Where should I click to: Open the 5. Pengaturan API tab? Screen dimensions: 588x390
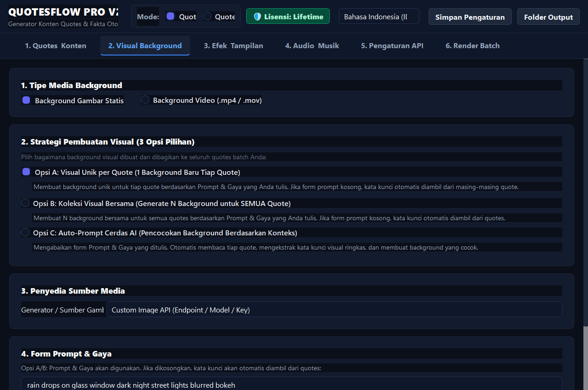click(392, 45)
